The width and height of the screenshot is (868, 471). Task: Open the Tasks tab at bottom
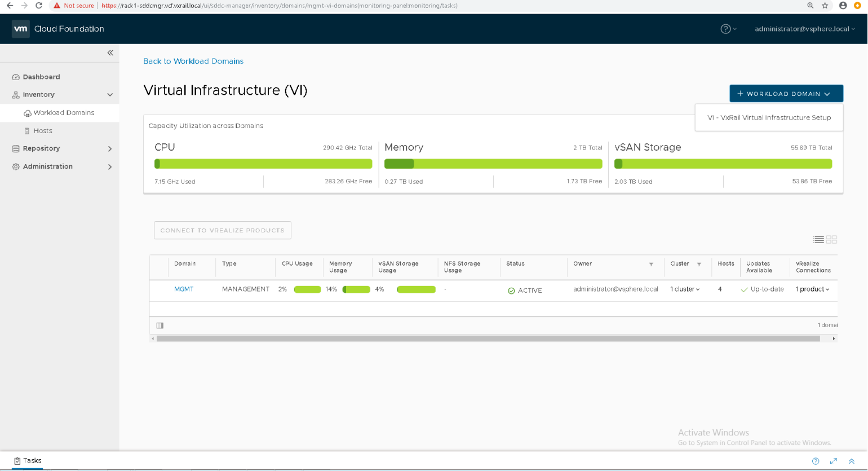tap(28, 461)
